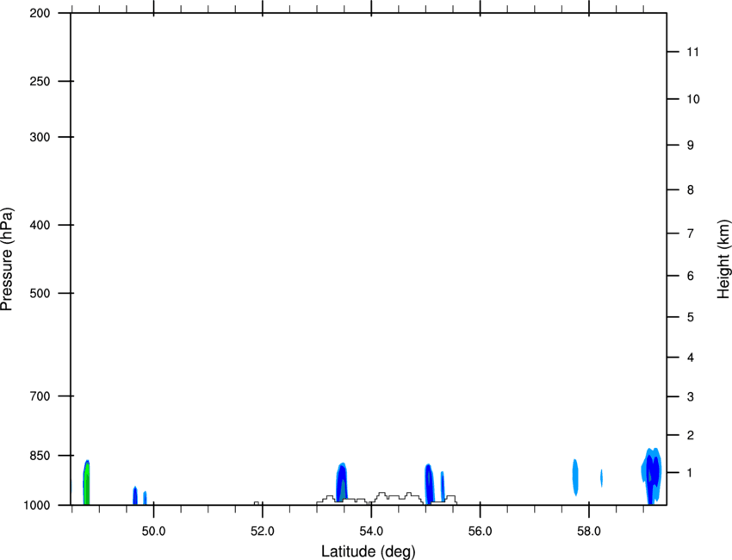
Task: Select the 400 pressure tick label
Action: (40, 225)
